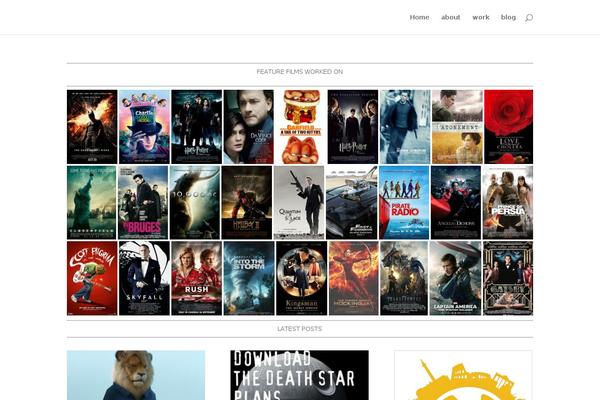
Task: Select the red rose Love poster
Action: [x=509, y=127]
